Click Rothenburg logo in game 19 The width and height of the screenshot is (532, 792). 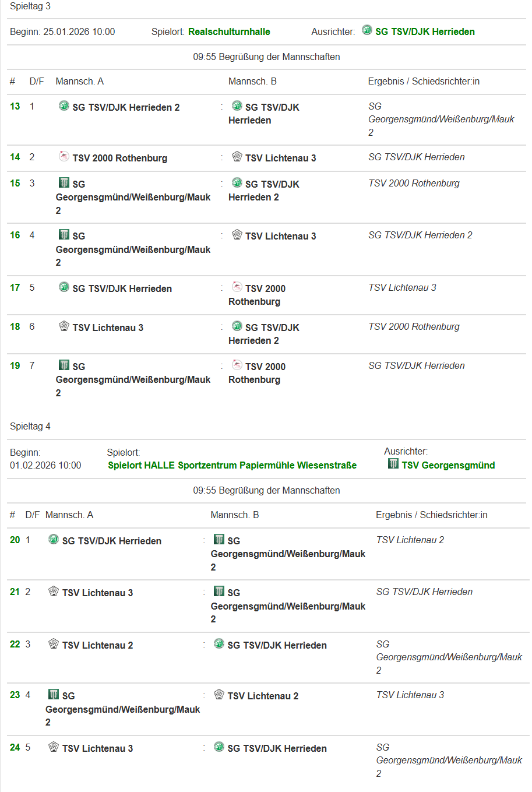[237, 365]
